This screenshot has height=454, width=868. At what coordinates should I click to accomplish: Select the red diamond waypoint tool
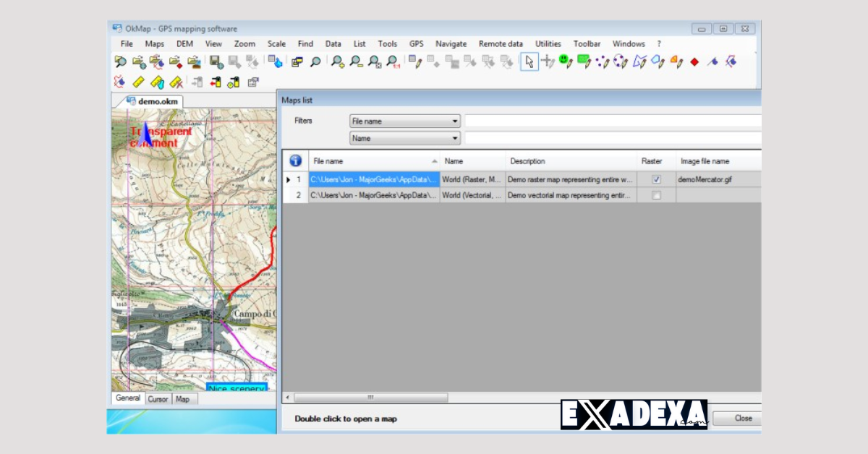pyautogui.click(x=696, y=63)
